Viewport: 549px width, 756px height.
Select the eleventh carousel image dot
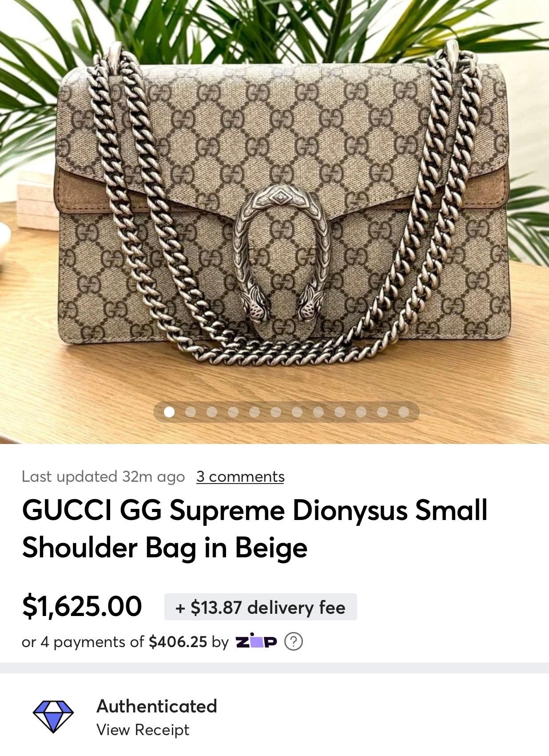click(x=382, y=412)
